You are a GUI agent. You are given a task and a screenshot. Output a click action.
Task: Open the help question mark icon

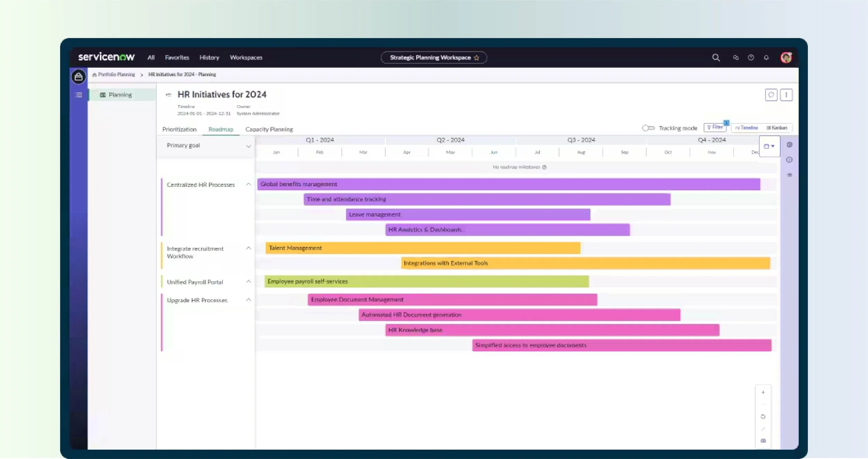point(751,58)
